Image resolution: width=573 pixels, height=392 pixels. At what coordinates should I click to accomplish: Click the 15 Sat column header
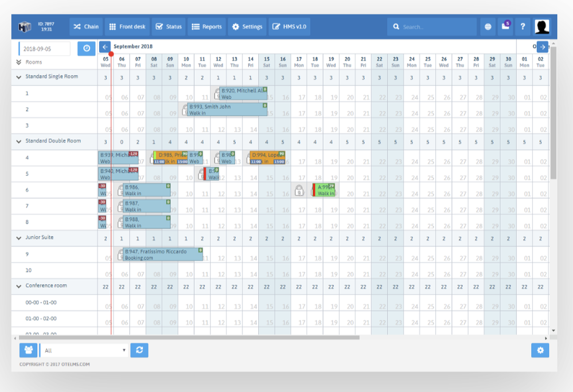click(x=267, y=62)
